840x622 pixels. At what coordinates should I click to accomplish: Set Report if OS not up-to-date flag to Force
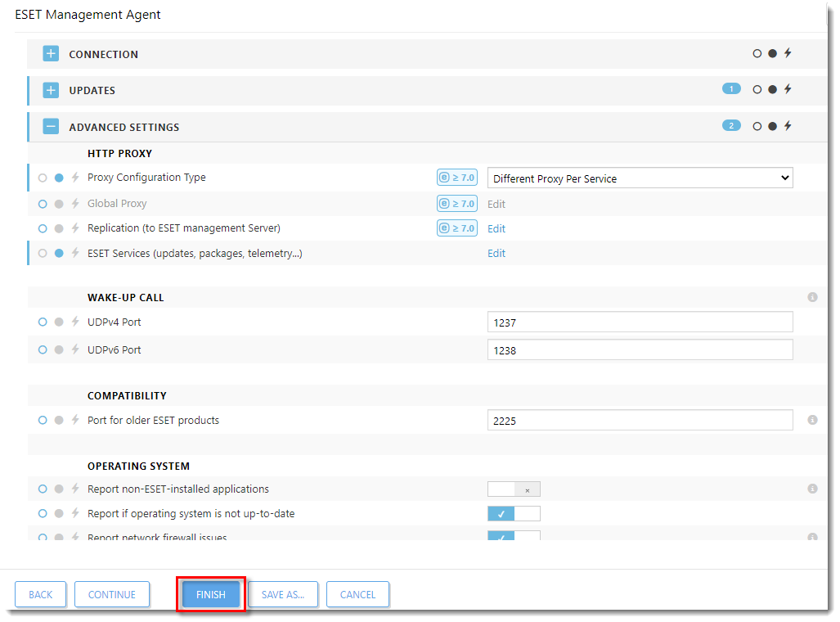tap(75, 512)
